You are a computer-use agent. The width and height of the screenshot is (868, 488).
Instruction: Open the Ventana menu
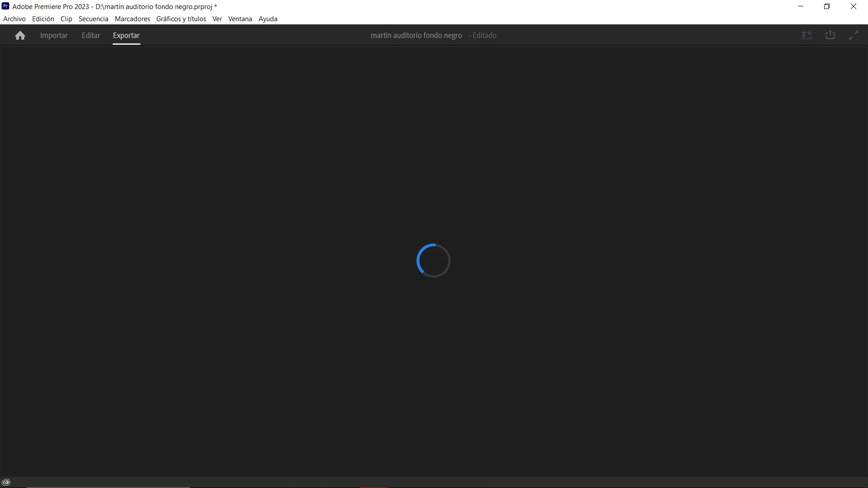coord(240,19)
